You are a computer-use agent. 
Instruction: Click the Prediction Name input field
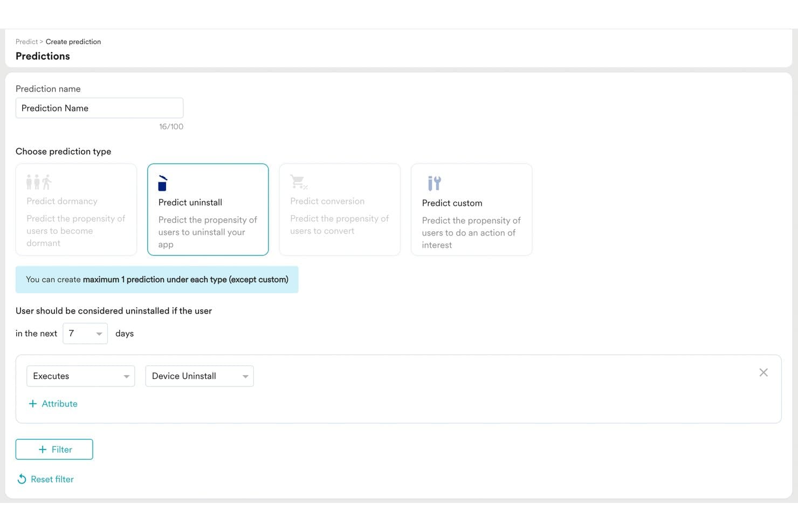pos(100,108)
